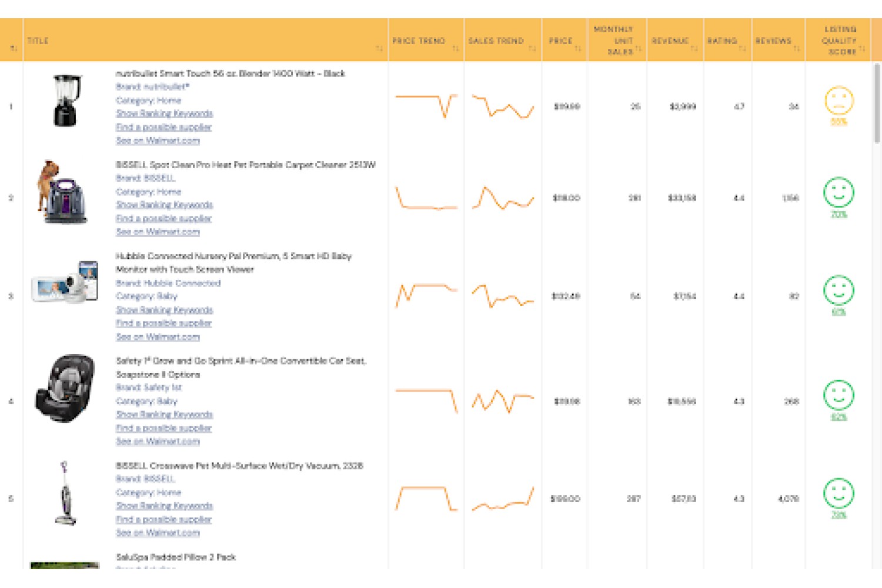
Task: Open nutribullet blender quality score percentage link
Action: pyautogui.click(x=839, y=122)
